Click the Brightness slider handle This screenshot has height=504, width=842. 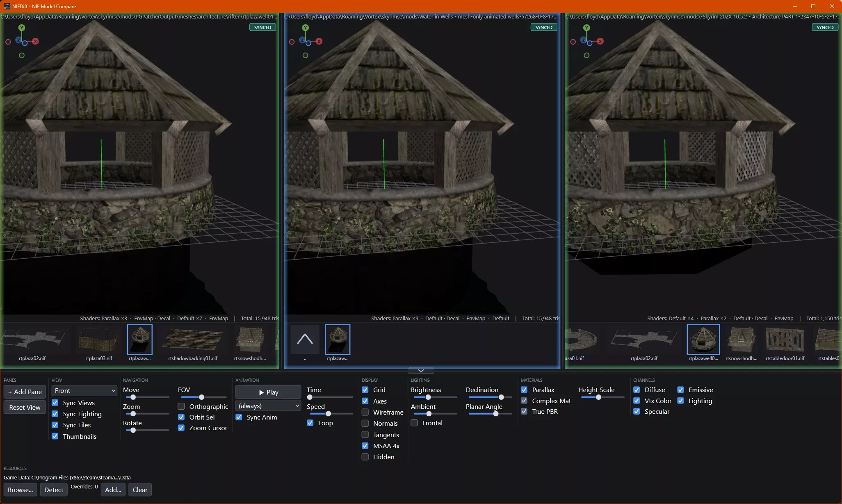click(x=428, y=397)
